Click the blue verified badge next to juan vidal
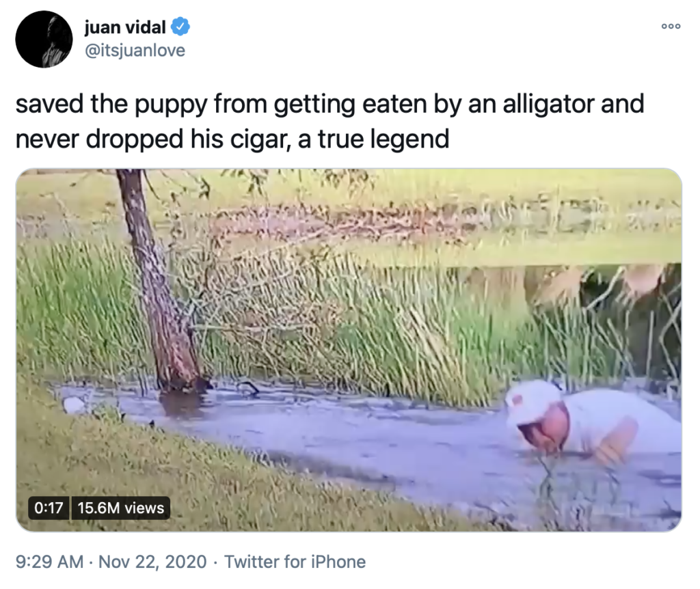 tap(179, 25)
